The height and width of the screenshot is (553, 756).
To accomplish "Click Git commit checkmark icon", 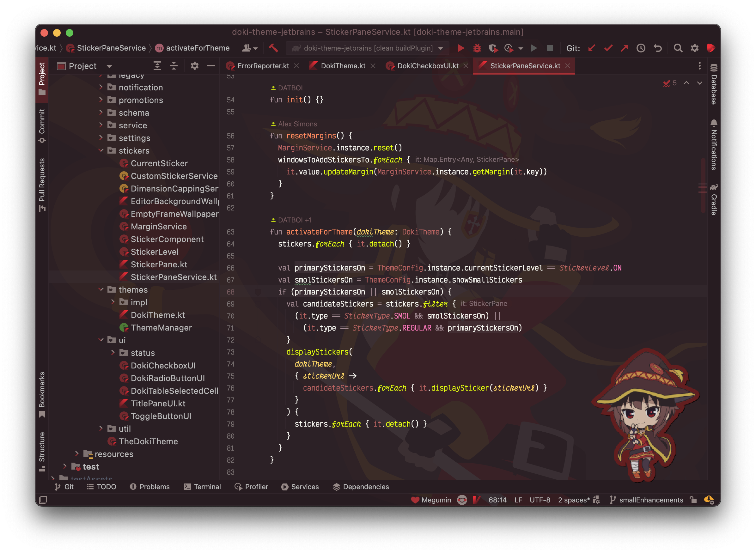I will (608, 48).
